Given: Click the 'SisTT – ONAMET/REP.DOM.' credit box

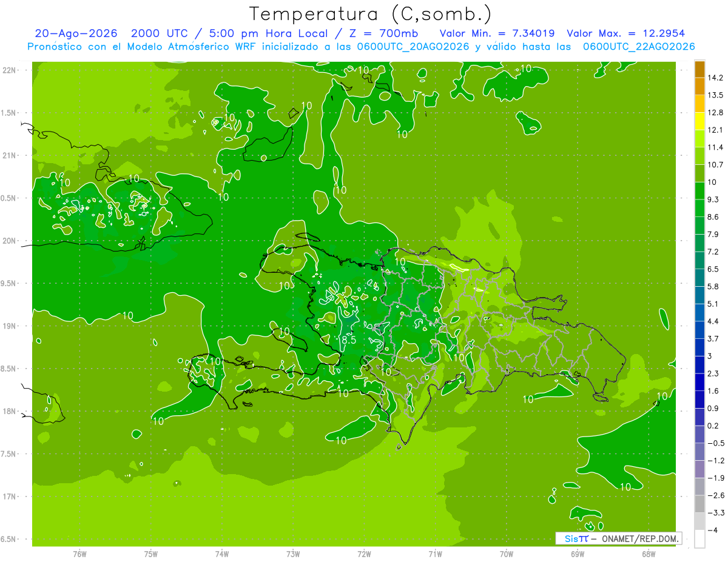Looking at the screenshot, I should [x=618, y=538].
